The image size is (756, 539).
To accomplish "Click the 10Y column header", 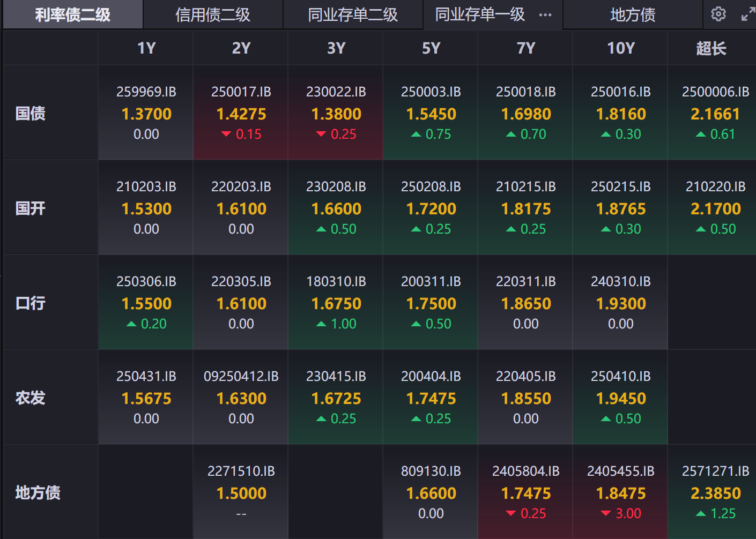I will click(620, 48).
